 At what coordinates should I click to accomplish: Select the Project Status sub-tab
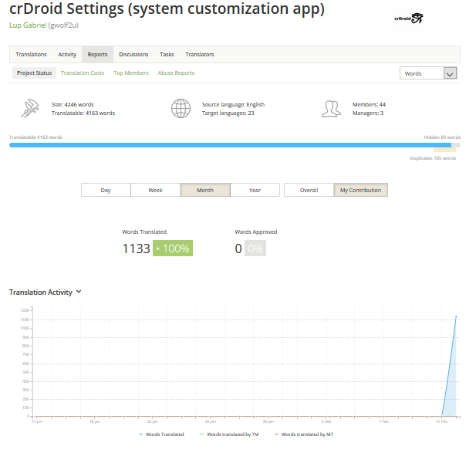pos(34,73)
